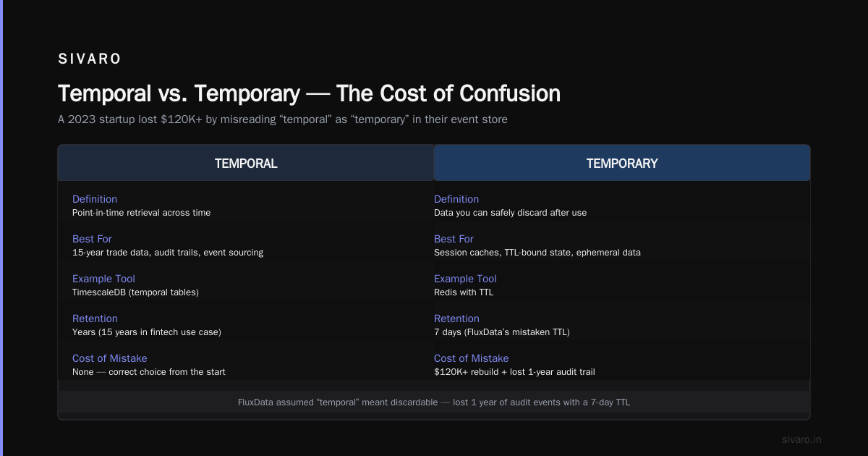The height and width of the screenshot is (456, 868).
Task: Click the FluxData footer note
Action: pyautogui.click(x=434, y=402)
